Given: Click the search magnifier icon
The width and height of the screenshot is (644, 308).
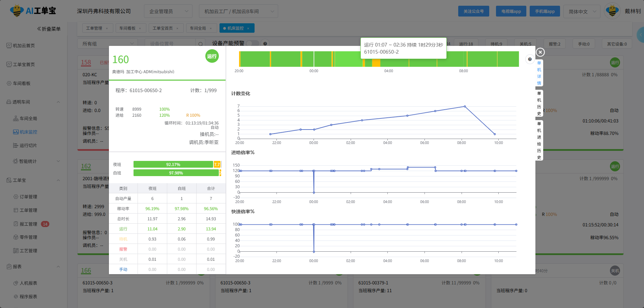Looking at the screenshot, I should click(x=200, y=44).
